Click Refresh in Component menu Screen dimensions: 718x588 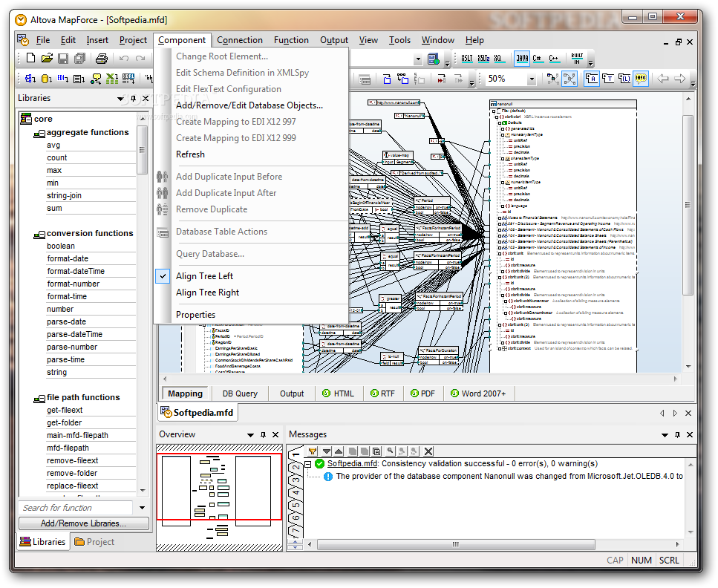click(x=191, y=154)
